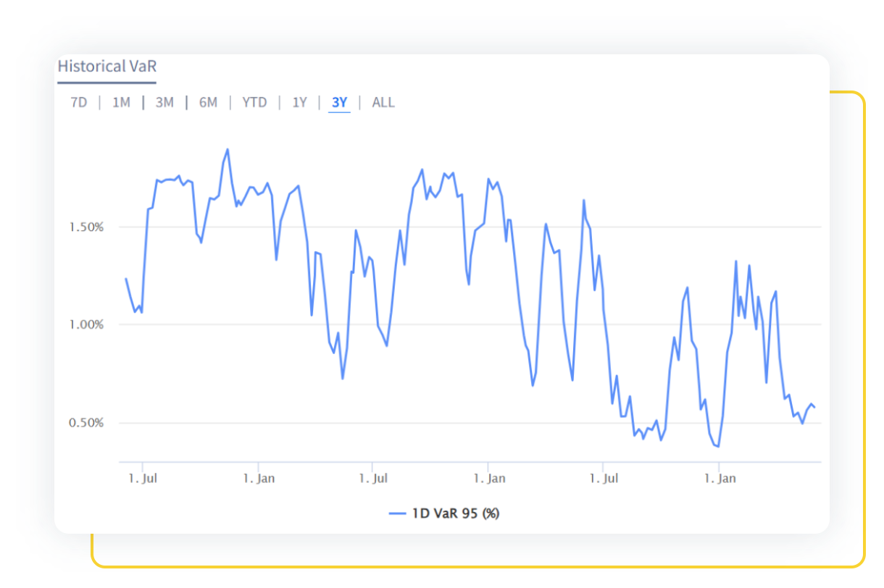Show year-to-date with YTD
The image size is (884, 588).
pos(254,102)
